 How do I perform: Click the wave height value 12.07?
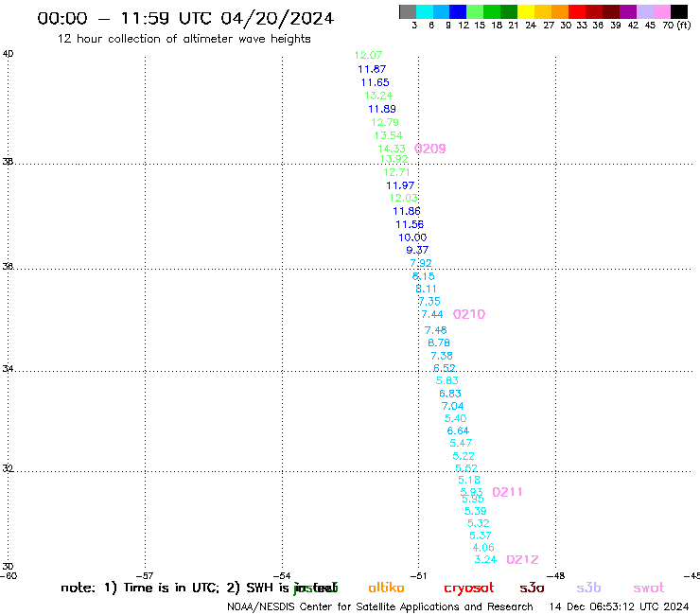point(368,56)
